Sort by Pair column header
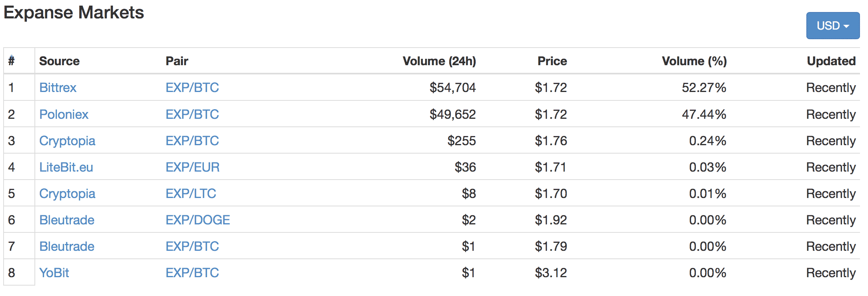This screenshot has width=868, height=296. click(177, 61)
